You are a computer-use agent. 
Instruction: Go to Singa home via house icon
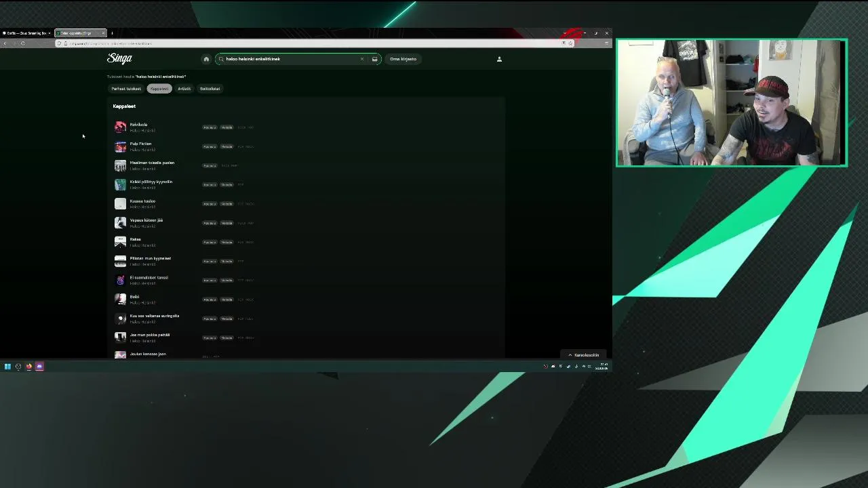coord(206,59)
